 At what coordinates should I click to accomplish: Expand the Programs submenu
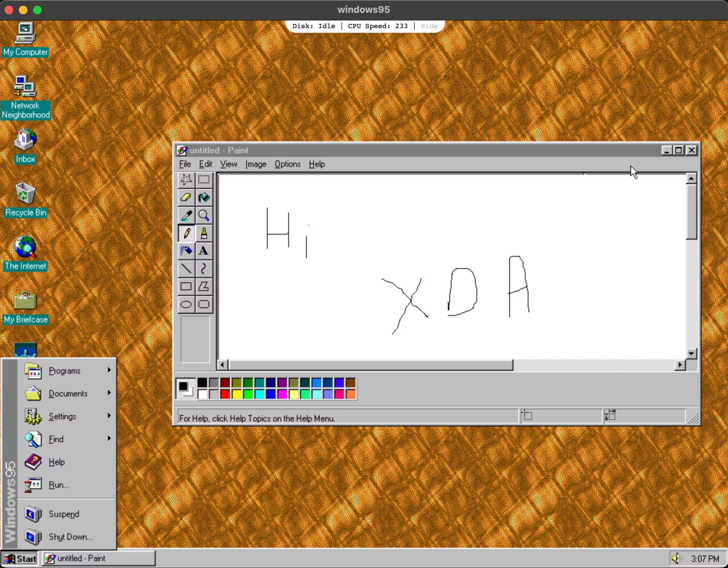tap(67, 371)
